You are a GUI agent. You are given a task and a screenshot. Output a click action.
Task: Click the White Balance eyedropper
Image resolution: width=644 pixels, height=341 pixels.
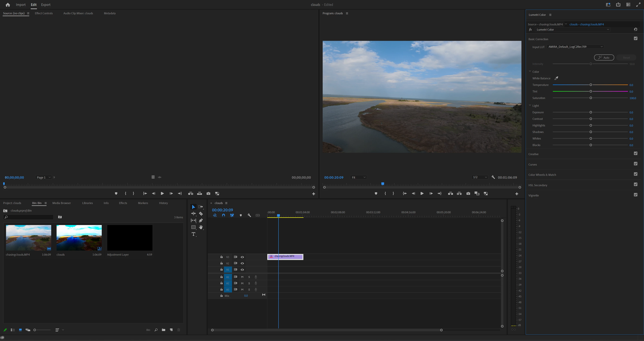click(x=556, y=78)
